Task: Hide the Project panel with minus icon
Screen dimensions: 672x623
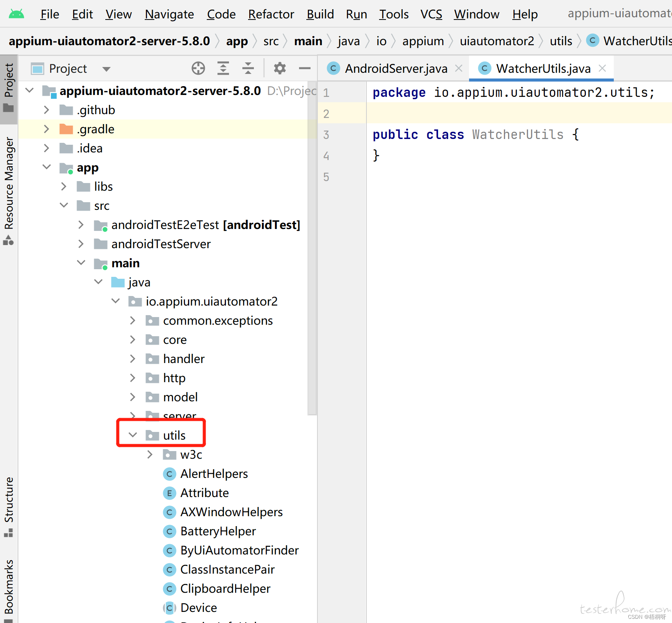Action: (304, 69)
